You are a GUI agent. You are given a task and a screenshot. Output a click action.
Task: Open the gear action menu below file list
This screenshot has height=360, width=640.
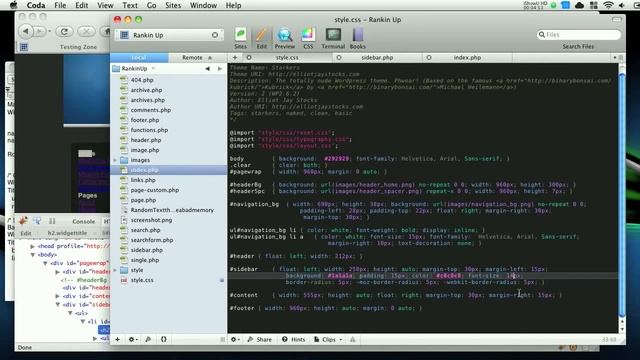coord(133,339)
